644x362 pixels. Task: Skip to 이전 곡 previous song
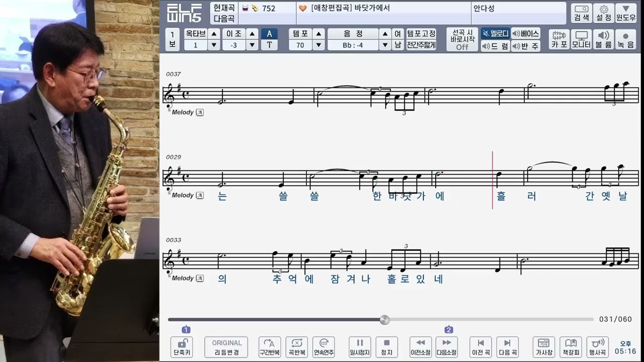click(480, 347)
